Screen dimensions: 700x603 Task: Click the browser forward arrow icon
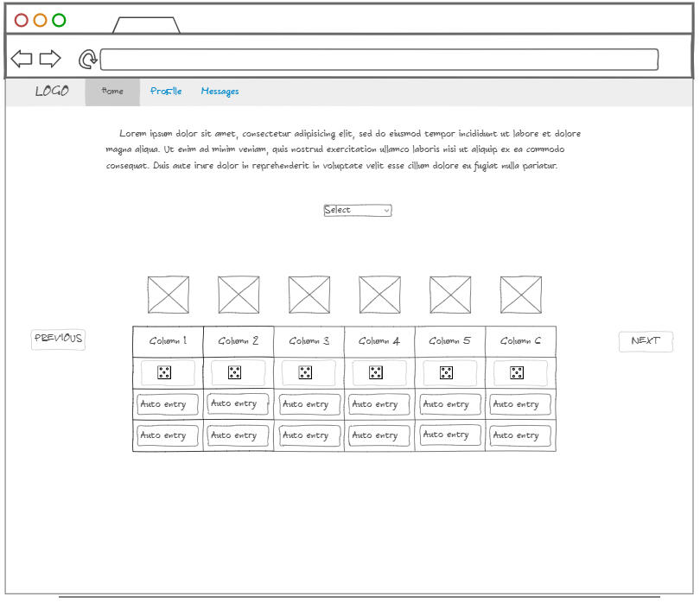pyautogui.click(x=51, y=58)
